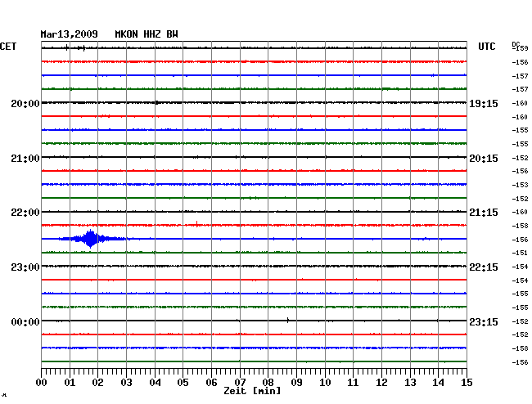Click the -159 DC value

pos(520,48)
